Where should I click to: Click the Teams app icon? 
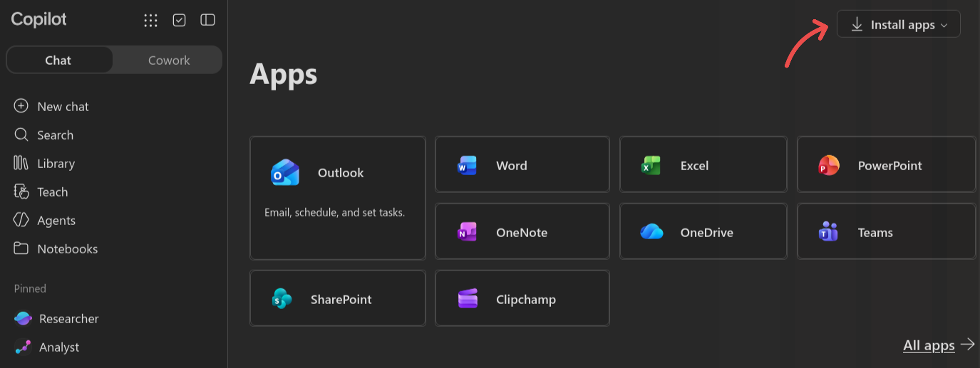(x=829, y=232)
